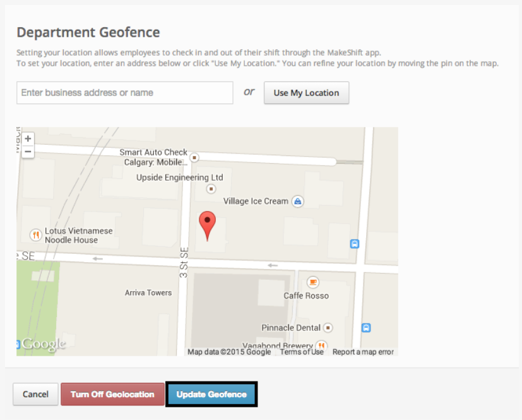Click the Lotus Vietnamese Noodle House restaurant icon
Image resolution: width=522 pixels, height=420 pixels.
point(35,235)
